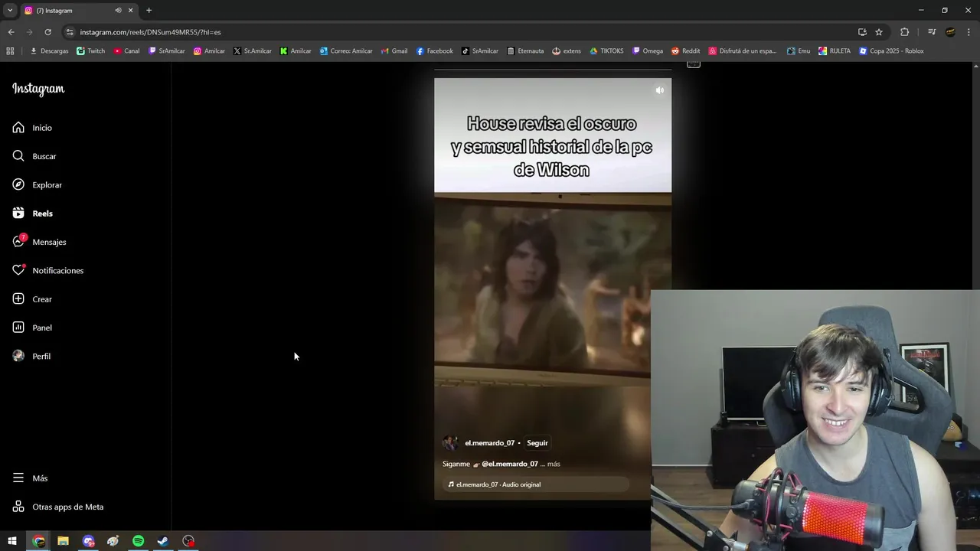980x551 pixels.
Task: Open the Omega bookmark
Action: 648,51
